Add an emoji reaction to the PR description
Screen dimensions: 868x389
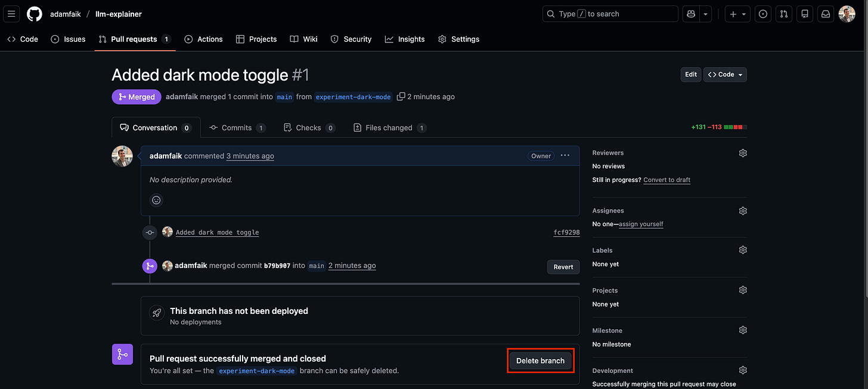pos(156,199)
